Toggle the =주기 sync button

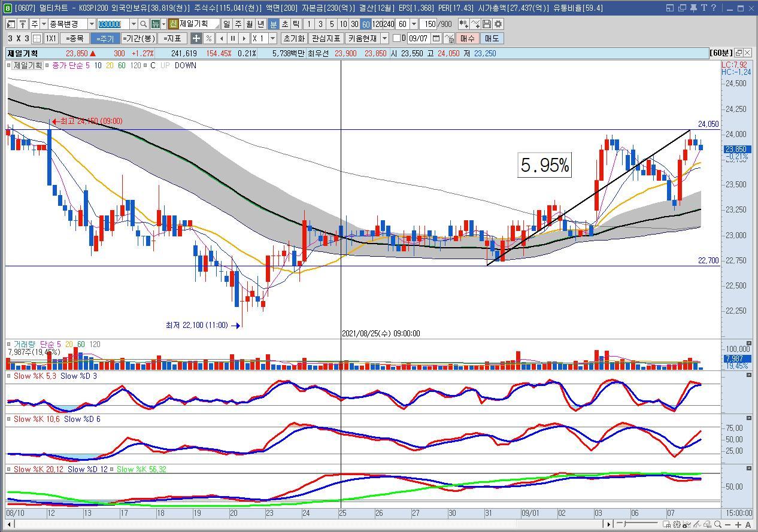pos(105,38)
